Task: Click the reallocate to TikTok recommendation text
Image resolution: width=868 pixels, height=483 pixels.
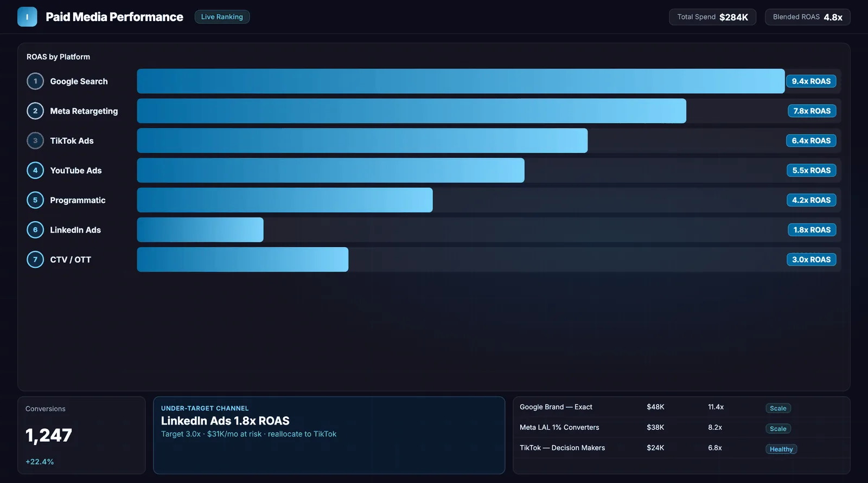Action: (302, 434)
